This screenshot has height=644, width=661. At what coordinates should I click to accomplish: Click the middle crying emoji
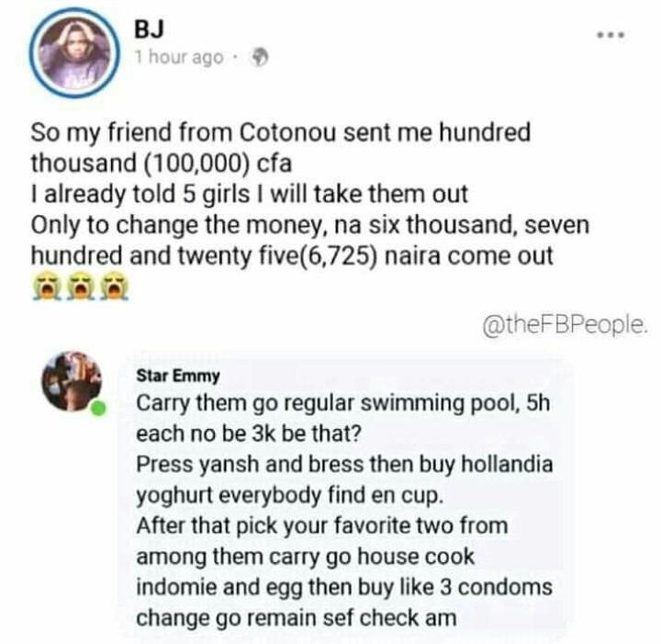tap(80, 287)
